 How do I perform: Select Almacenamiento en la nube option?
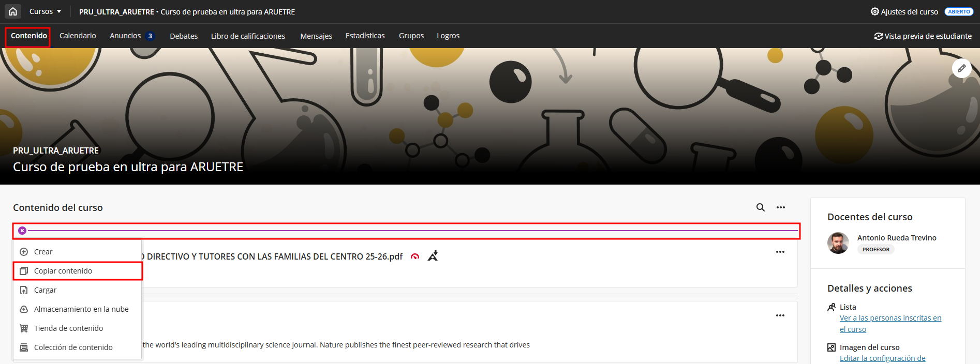pyautogui.click(x=81, y=309)
